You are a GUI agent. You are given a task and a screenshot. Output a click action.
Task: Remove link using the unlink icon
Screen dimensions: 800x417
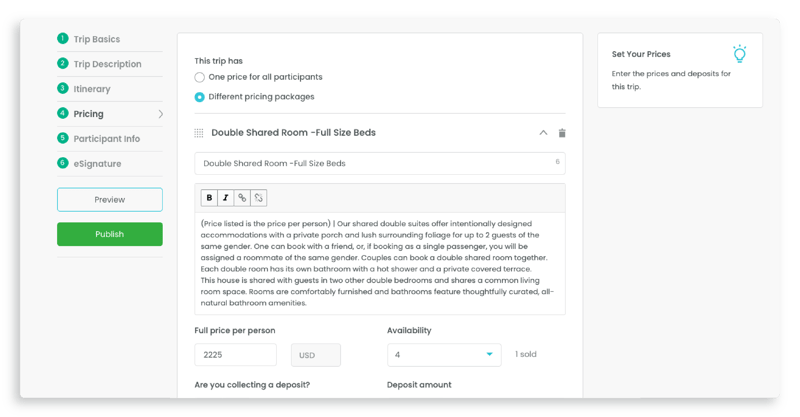click(259, 198)
